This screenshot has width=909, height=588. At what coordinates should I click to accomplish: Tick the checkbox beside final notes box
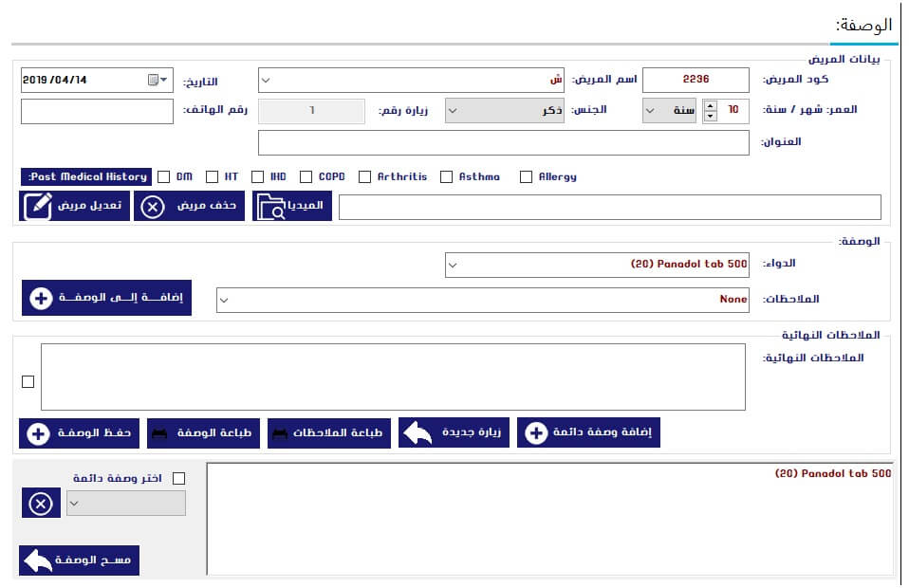pyautogui.click(x=28, y=382)
